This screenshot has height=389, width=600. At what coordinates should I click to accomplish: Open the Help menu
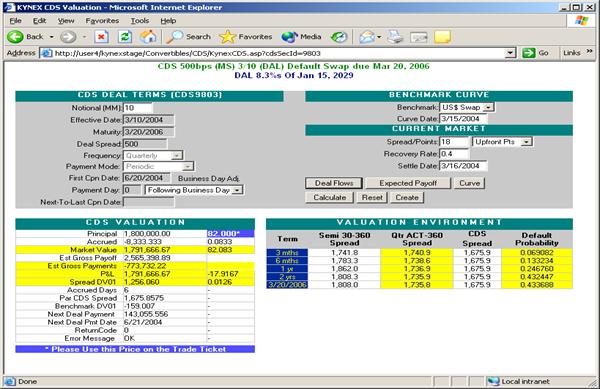[x=168, y=21]
